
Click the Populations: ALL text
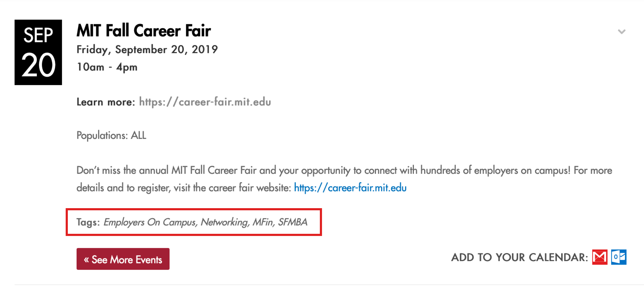click(111, 135)
